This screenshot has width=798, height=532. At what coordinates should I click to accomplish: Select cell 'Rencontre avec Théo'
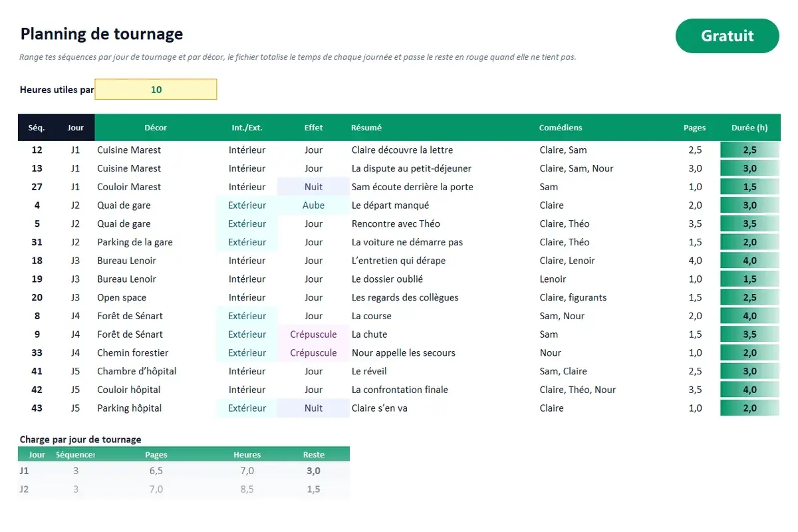pyautogui.click(x=396, y=224)
